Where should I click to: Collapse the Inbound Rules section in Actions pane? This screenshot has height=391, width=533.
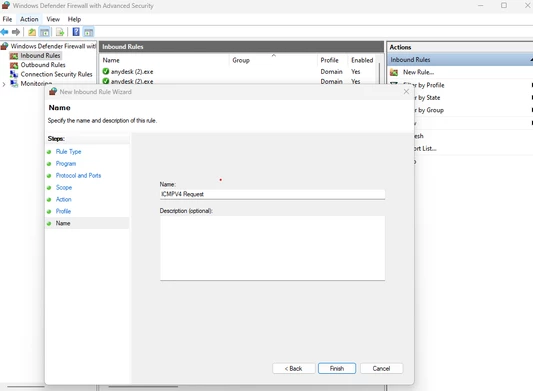pyautogui.click(x=531, y=60)
